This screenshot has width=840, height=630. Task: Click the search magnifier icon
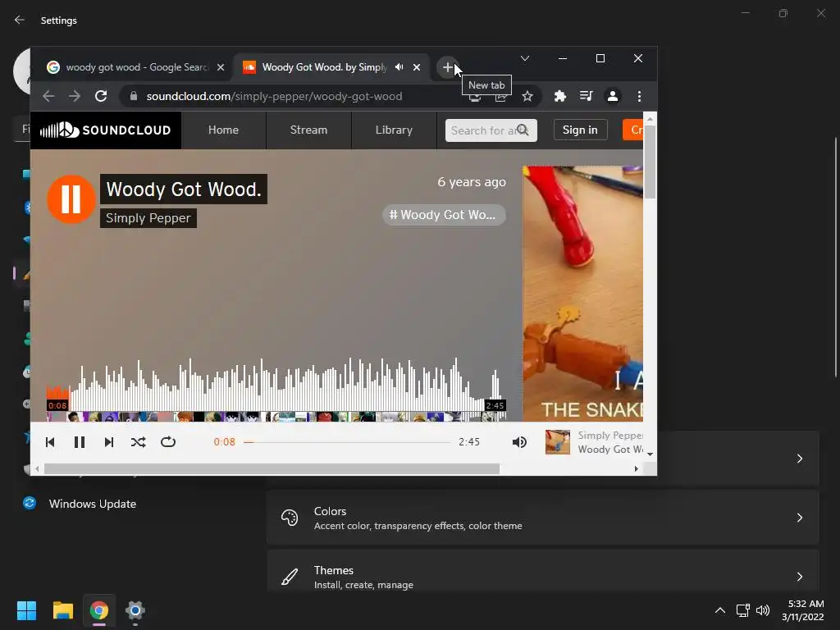523,130
